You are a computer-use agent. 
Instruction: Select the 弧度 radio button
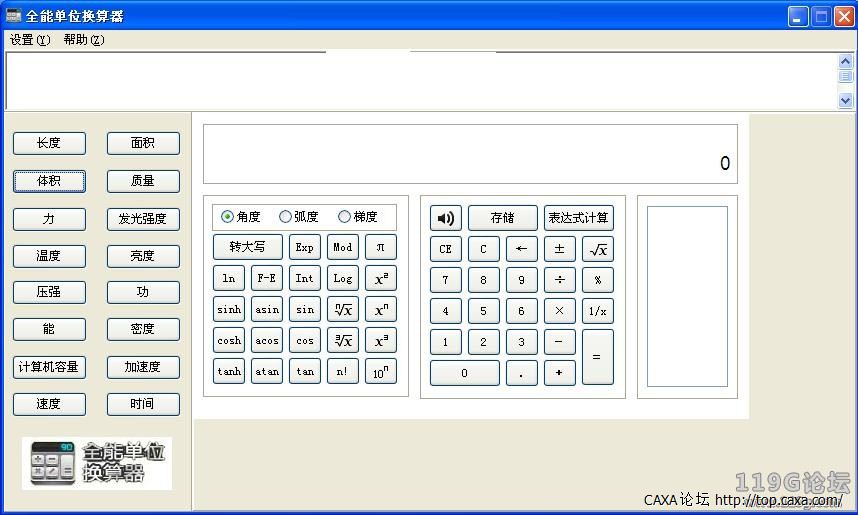pyautogui.click(x=286, y=217)
